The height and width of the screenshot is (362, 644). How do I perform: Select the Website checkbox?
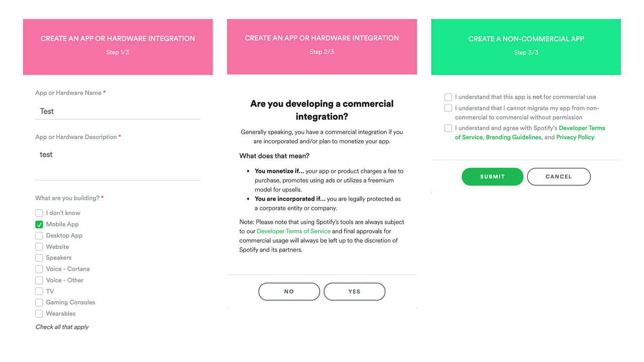(39, 246)
